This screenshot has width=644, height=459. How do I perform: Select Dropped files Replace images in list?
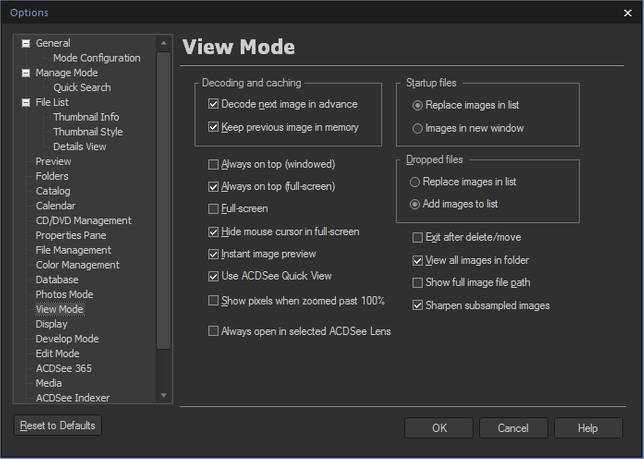415,182
